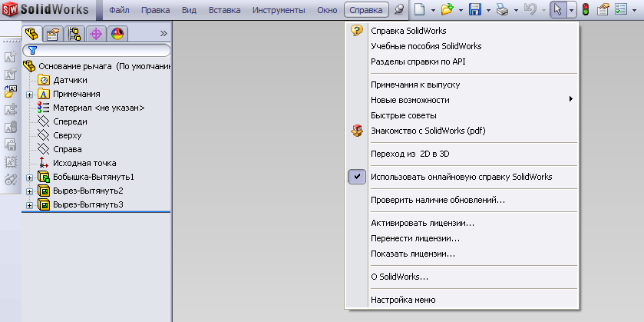Switch to ConfigurationManager tab
The width and height of the screenshot is (644, 322).
coord(74,34)
